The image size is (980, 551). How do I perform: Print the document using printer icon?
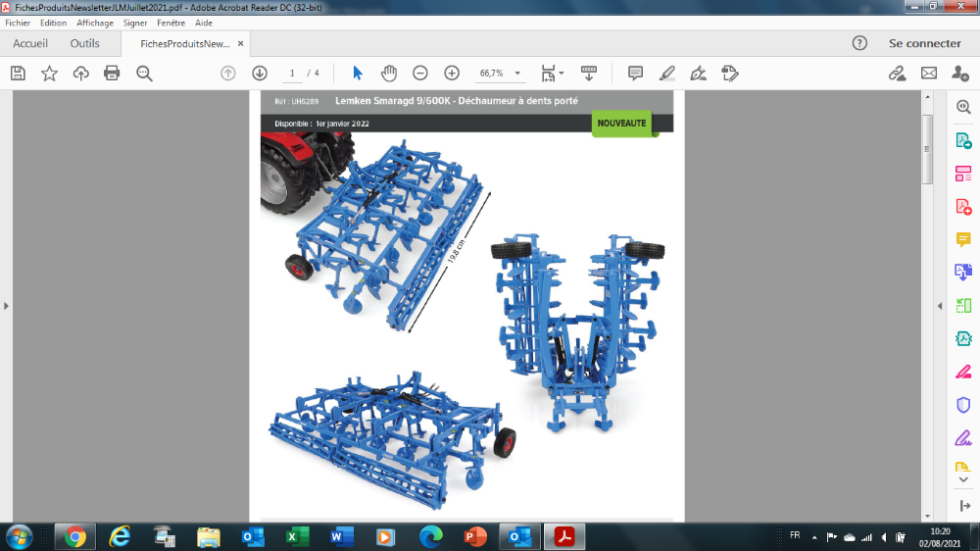click(x=112, y=74)
